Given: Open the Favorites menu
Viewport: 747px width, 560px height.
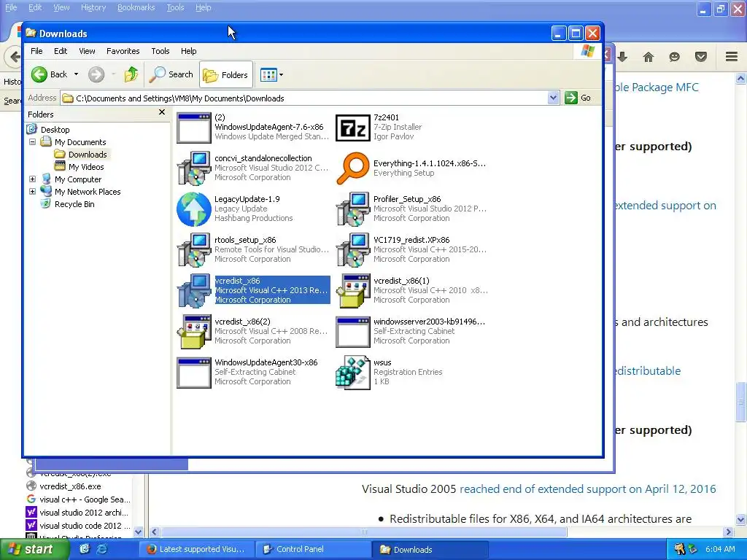Looking at the screenshot, I should pos(123,51).
